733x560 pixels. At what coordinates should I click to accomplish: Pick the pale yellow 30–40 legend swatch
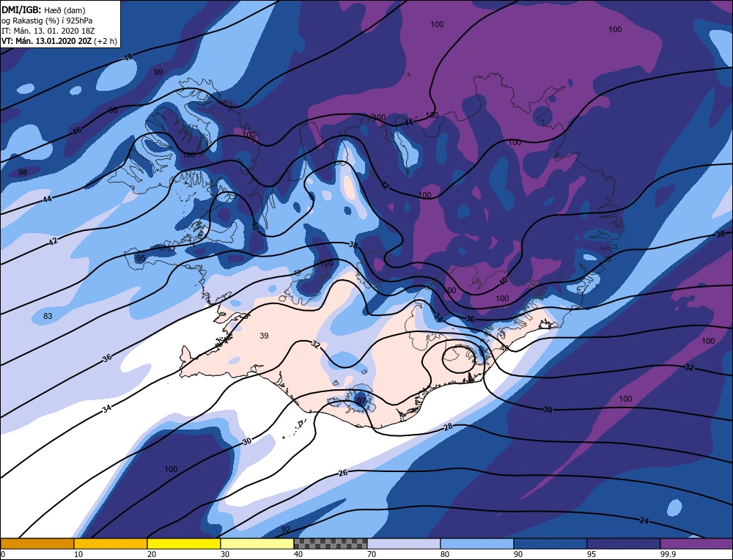(257, 543)
